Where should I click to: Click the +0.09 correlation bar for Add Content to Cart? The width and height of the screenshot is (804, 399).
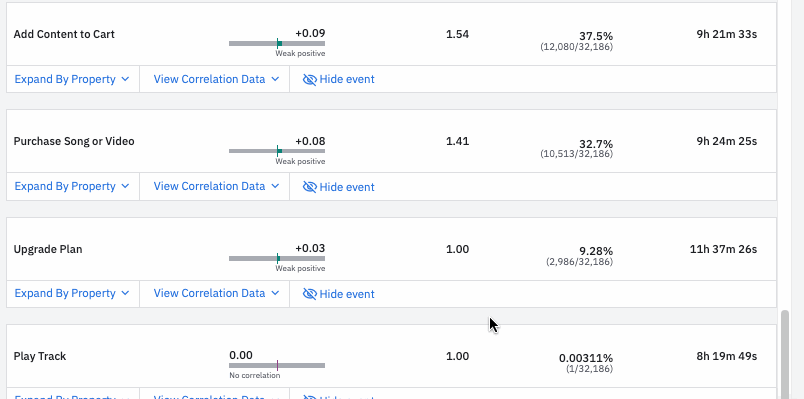(x=277, y=44)
